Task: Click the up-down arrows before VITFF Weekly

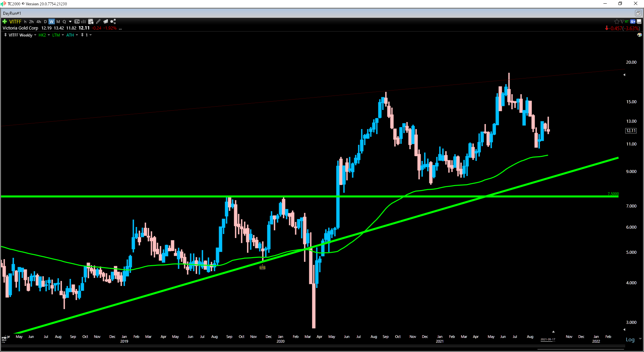Action: pos(5,35)
